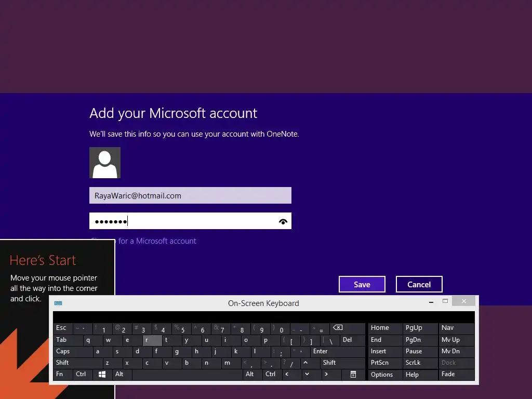This screenshot has height=399, width=532.
Task: Focus the email address field
Action: pos(190,195)
